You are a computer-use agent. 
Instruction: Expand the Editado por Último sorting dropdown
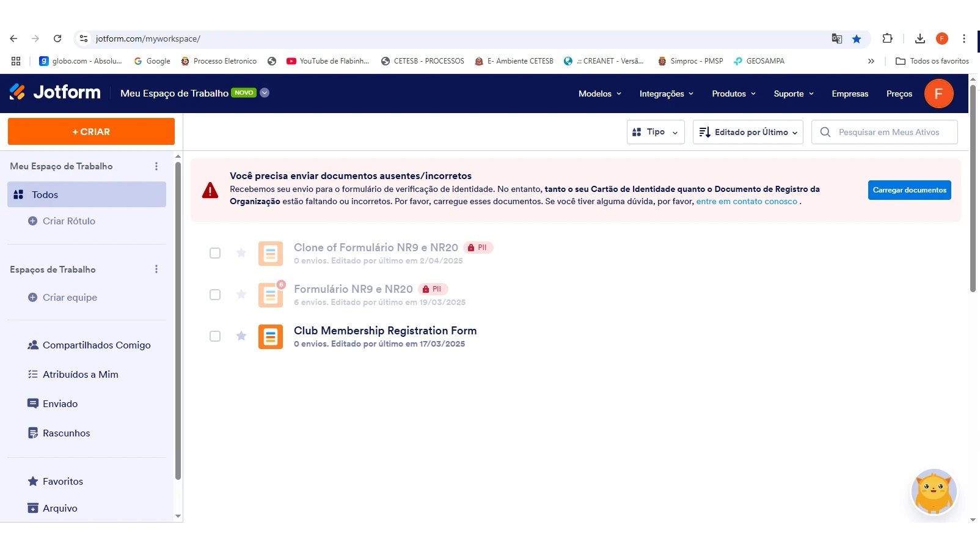click(x=747, y=132)
